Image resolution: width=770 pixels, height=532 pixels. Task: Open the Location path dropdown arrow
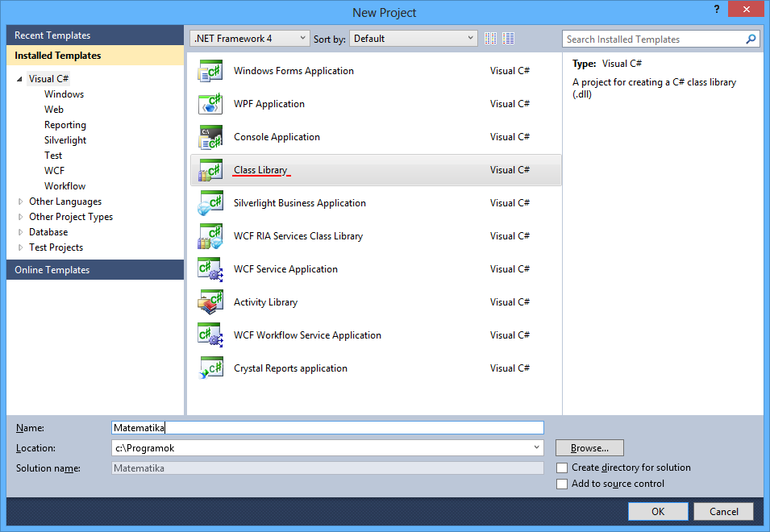point(536,447)
